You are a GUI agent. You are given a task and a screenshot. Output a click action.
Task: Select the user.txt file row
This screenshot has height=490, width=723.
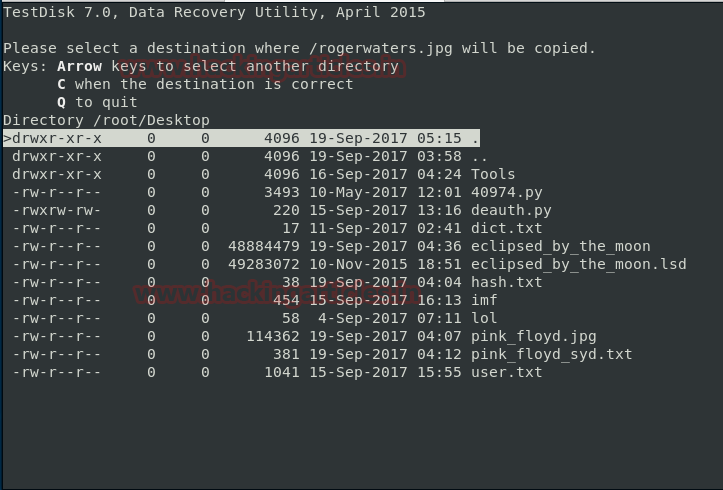[x=277, y=372]
